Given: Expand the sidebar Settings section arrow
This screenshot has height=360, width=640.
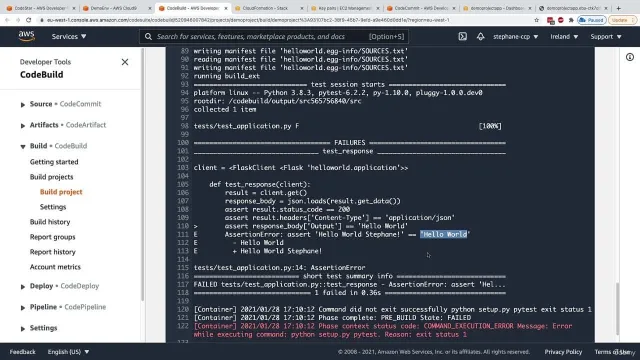Looking at the screenshot, I should point(23,328).
